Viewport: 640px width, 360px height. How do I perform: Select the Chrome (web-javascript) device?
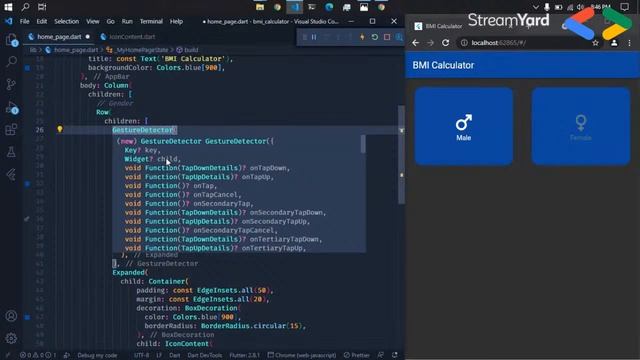coord(302,355)
